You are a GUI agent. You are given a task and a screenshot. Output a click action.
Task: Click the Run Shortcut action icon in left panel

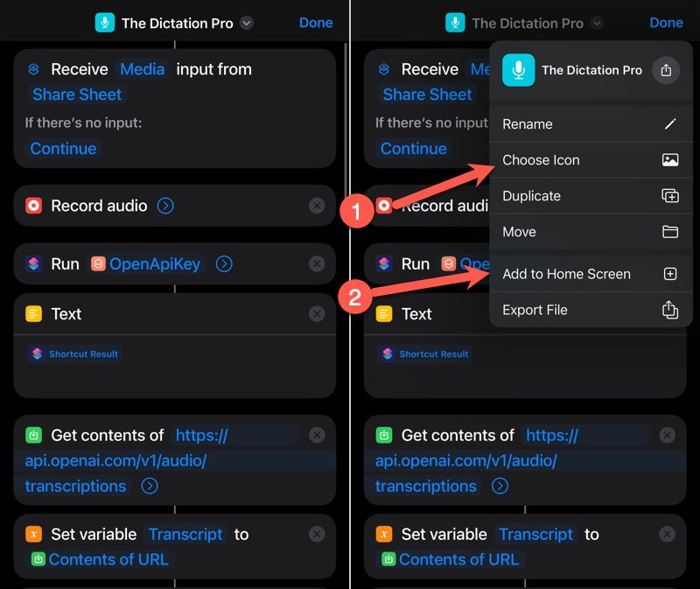34,264
